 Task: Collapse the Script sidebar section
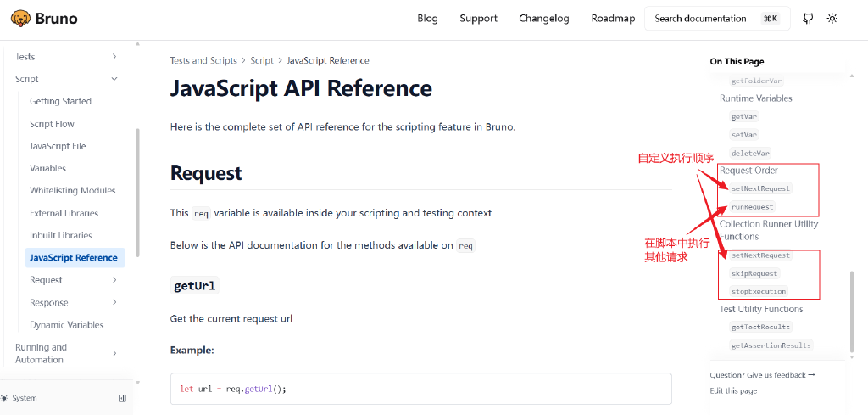(114, 79)
